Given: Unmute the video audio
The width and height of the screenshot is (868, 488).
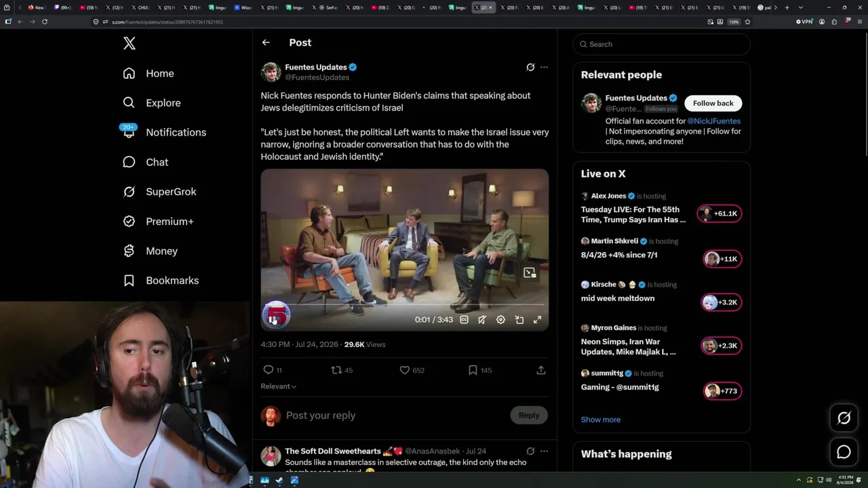Looking at the screenshot, I should click(x=482, y=320).
